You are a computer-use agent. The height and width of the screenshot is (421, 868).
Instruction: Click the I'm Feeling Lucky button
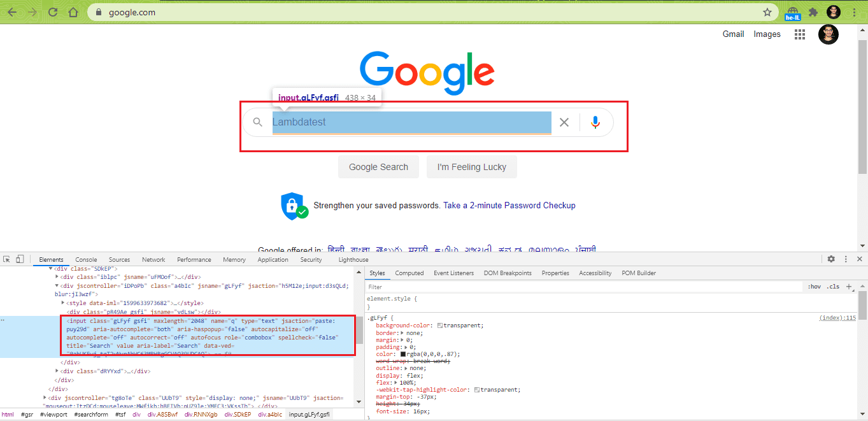[472, 167]
